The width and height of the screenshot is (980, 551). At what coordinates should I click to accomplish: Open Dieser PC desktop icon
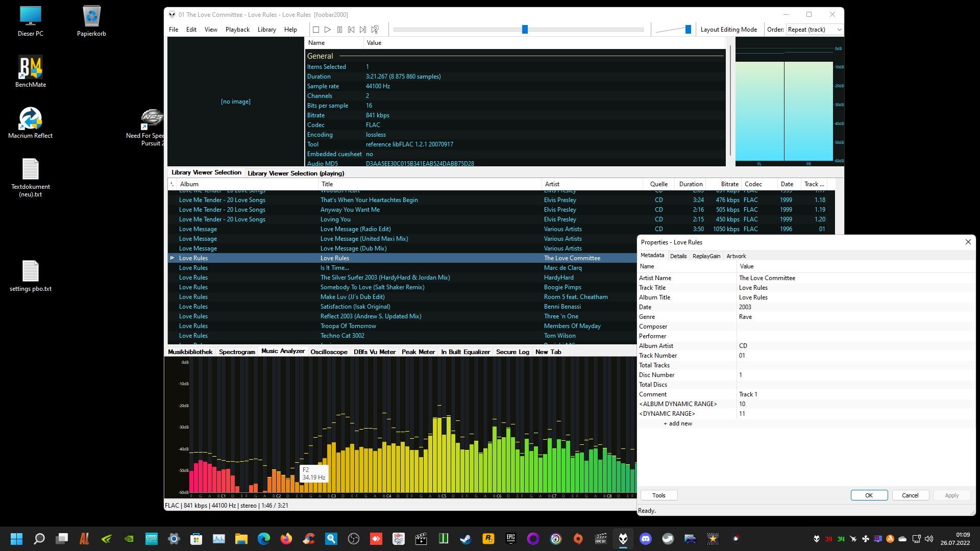pos(31,21)
